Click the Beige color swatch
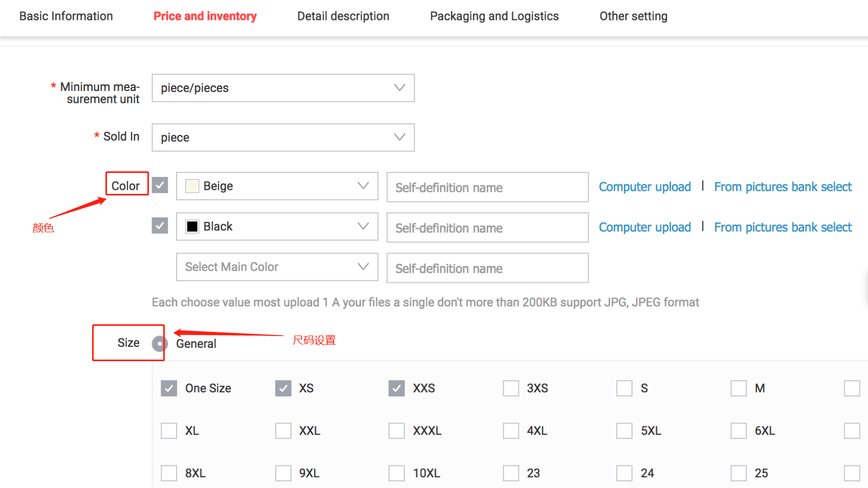Image resolution: width=868 pixels, height=488 pixels. (192, 186)
